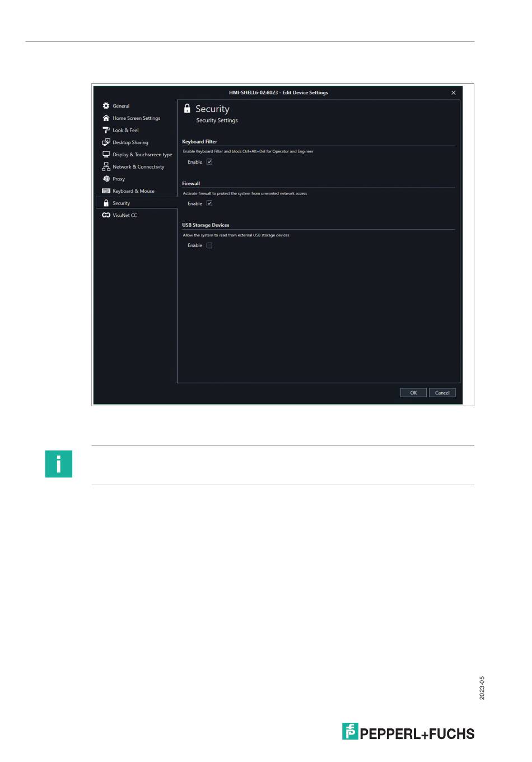
Task: Open VisuNet CC settings
Action: [124, 215]
